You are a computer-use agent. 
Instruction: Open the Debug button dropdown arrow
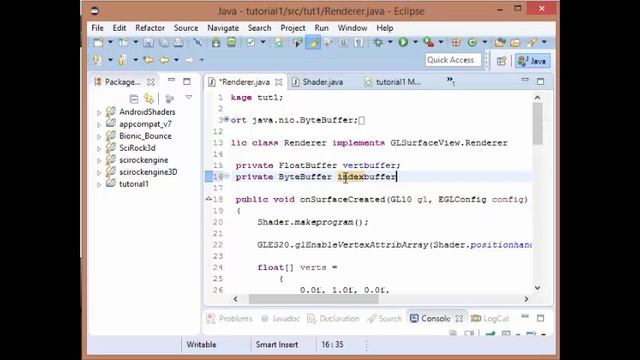pyautogui.click(x=390, y=42)
